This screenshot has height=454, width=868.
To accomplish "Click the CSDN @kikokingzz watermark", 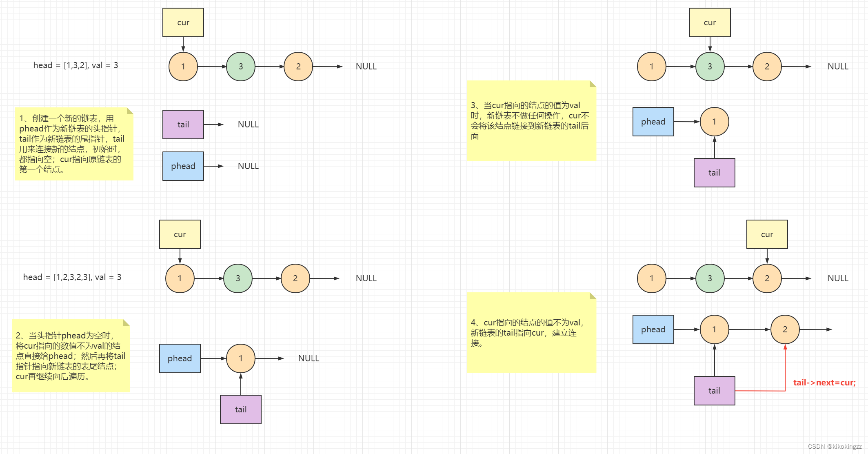I will 835,446.
